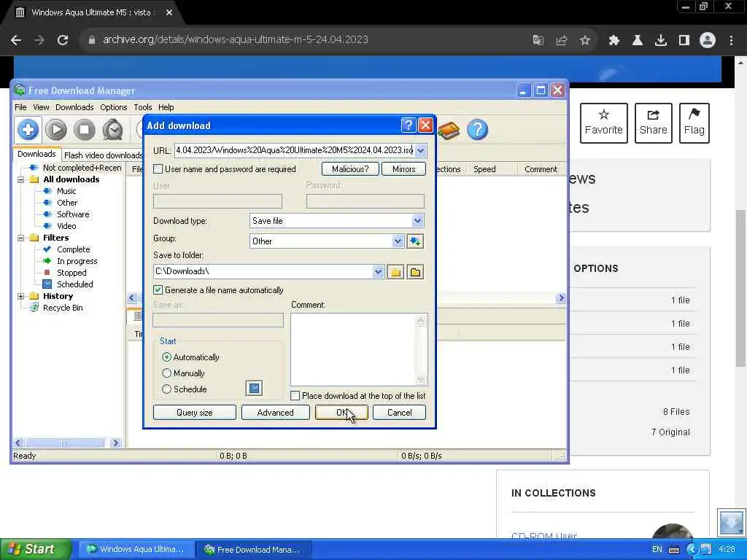Click the browse folder icon
Viewport: 747px width, 560px height.
pos(395,272)
